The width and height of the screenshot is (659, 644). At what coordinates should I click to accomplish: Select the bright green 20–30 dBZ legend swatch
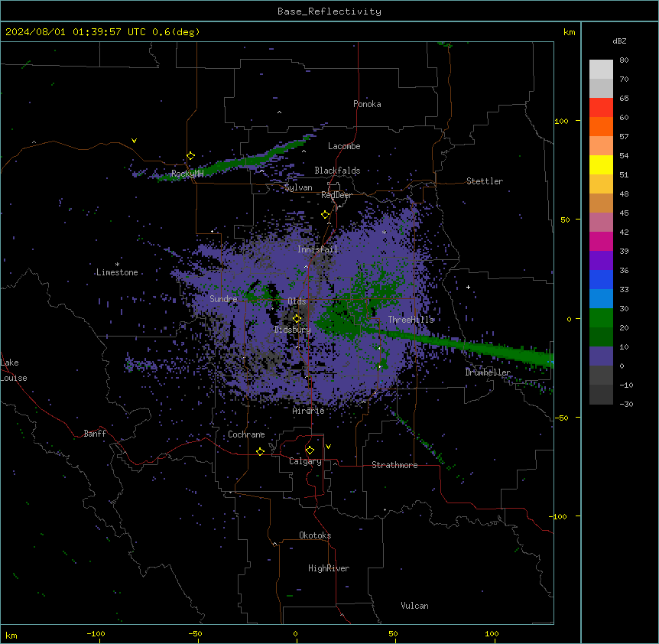[x=601, y=318]
